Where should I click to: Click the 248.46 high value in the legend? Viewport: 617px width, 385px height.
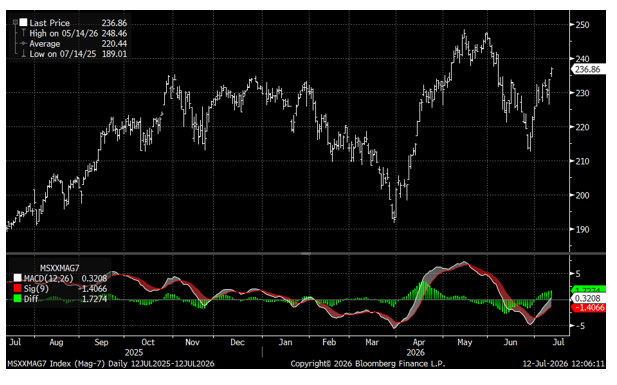114,33
